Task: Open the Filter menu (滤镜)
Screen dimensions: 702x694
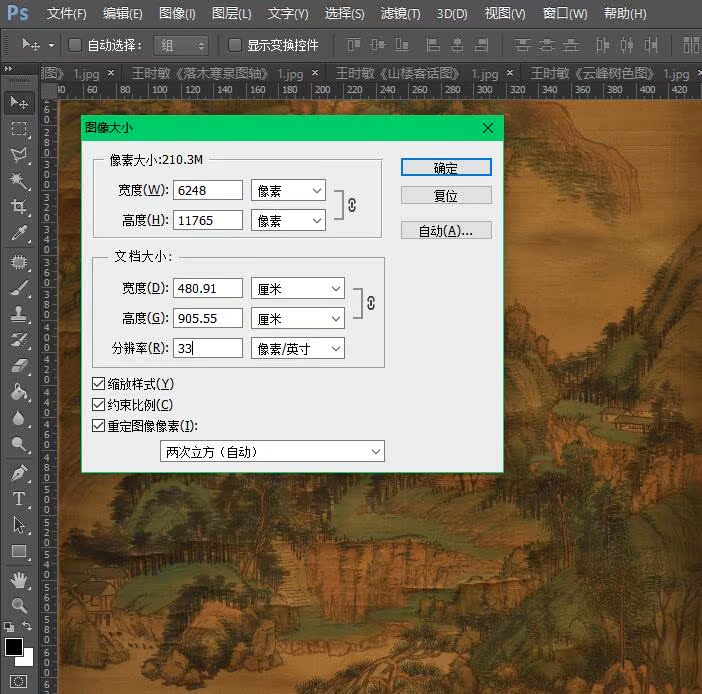Action: [x=401, y=14]
